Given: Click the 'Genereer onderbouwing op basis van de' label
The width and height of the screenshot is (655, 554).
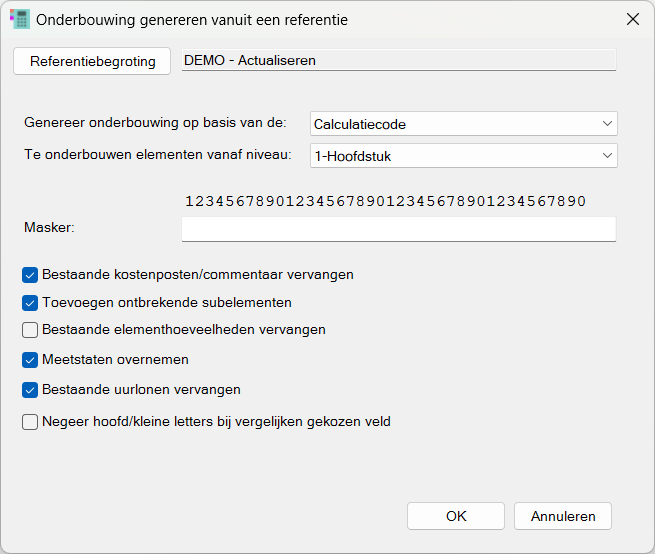Looking at the screenshot, I should click(155, 122).
